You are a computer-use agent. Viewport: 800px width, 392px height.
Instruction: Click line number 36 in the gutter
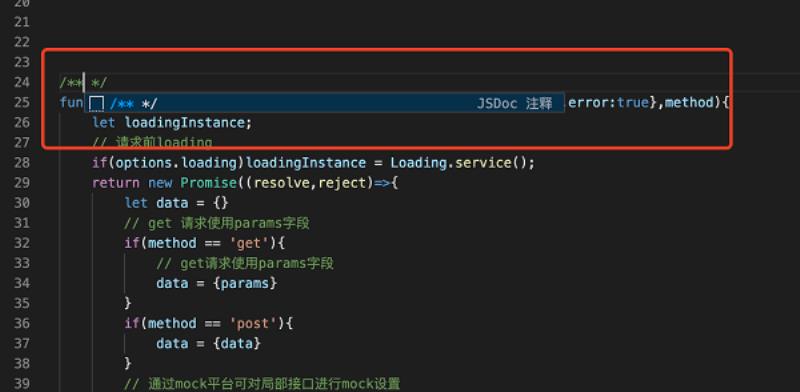pos(21,324)
